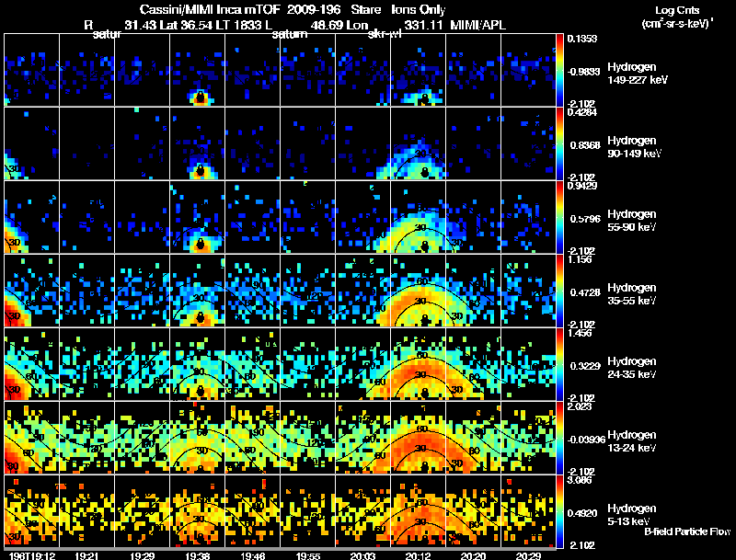Select the 5-13 keV image panel at 19:38
736x560 pixels.
(x=198, y=511)
